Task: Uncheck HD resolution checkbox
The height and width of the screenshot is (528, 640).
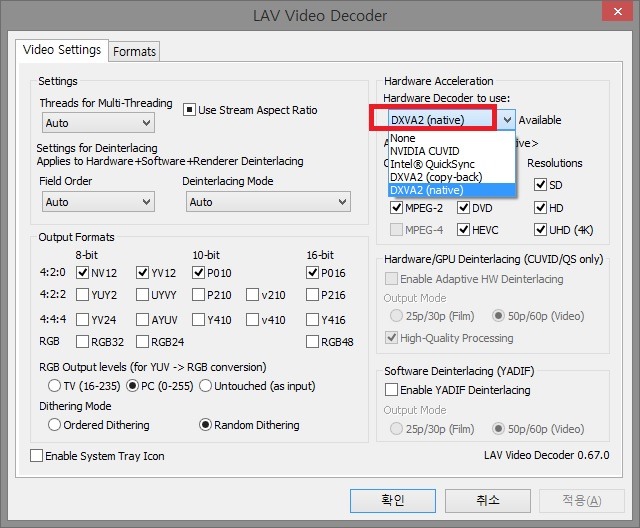Action: [540, 208]
